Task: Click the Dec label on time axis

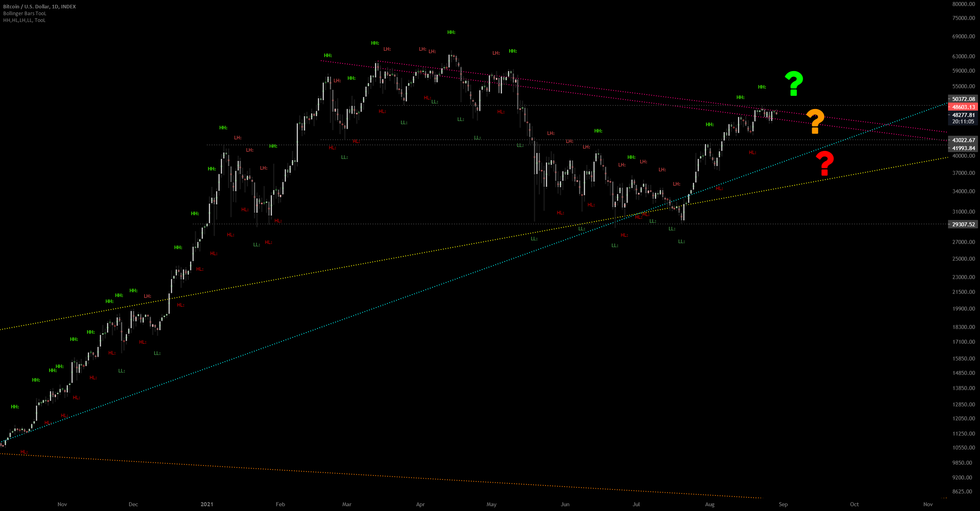Action: pos(133,504)
